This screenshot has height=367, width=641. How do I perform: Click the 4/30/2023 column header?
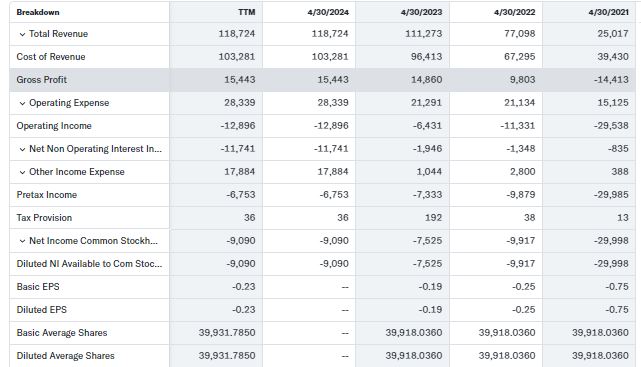click(x=421, y=12)
